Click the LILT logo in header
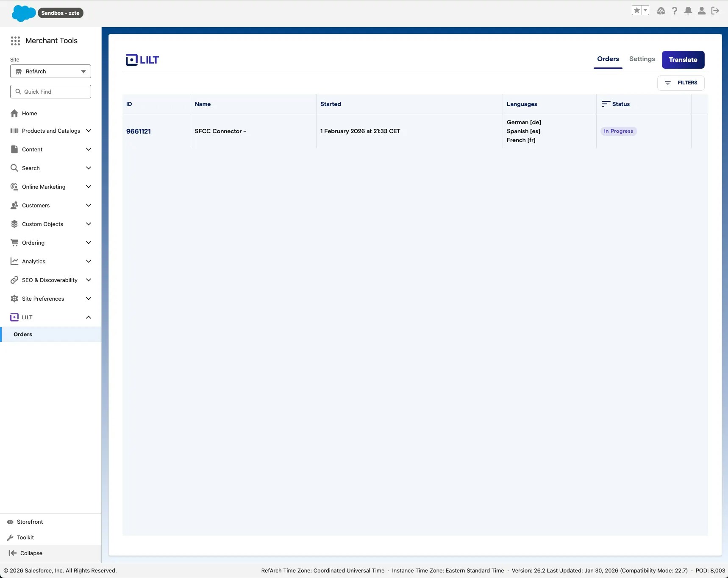728x578 pixels. point(142,60)
